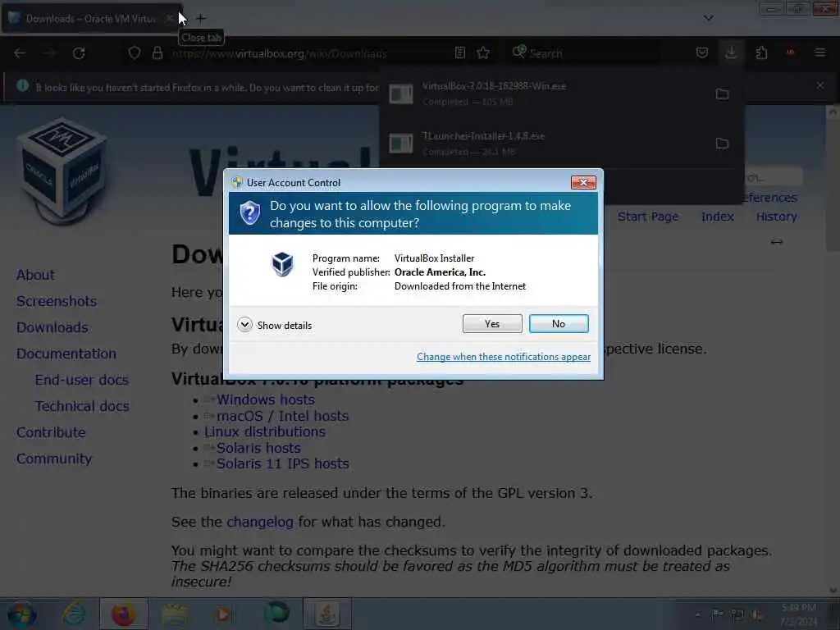Go back in Firefox
The width and height of the screenshot is (840, 630).
[x=20, y=53]
